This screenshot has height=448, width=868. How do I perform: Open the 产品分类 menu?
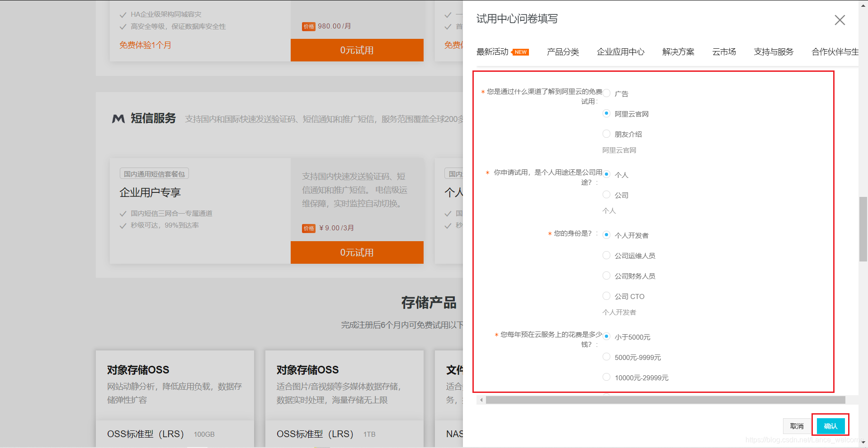[x=563, y=52]
